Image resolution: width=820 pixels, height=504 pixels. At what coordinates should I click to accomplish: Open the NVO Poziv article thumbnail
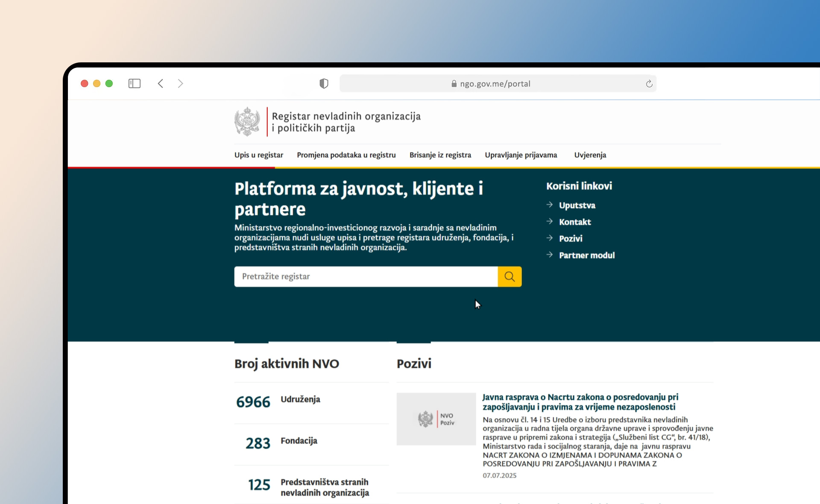click(x=436, y=419)
